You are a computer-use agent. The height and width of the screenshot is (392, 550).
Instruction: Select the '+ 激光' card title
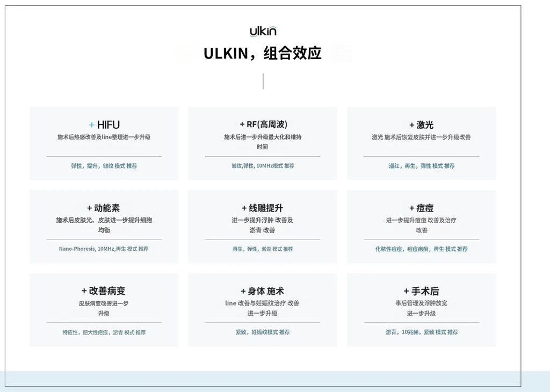[421, 125]
